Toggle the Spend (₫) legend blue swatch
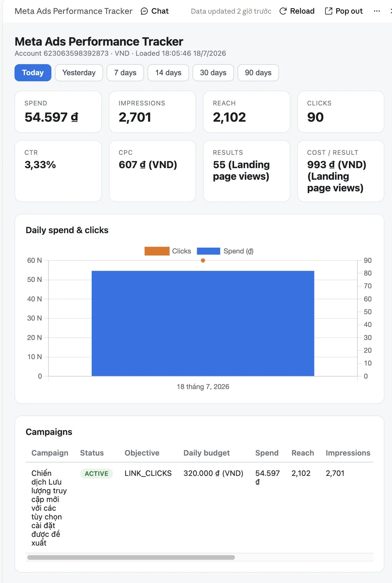392x583 pixels. [208, 251]
